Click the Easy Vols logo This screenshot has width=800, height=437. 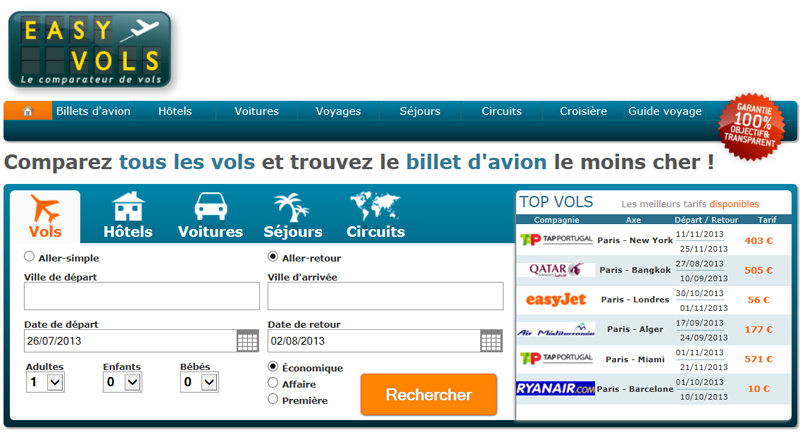(90, 49)
